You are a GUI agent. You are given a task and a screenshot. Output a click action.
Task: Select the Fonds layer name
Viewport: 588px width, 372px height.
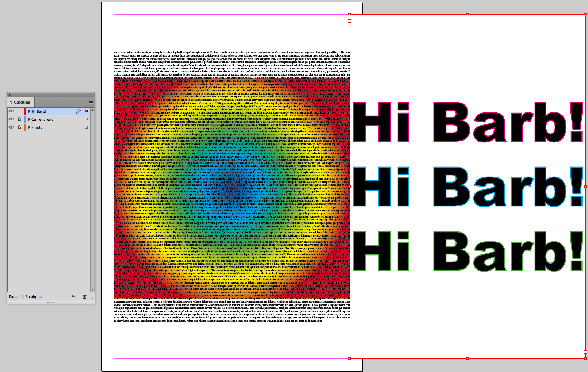(x=37, y=127)
